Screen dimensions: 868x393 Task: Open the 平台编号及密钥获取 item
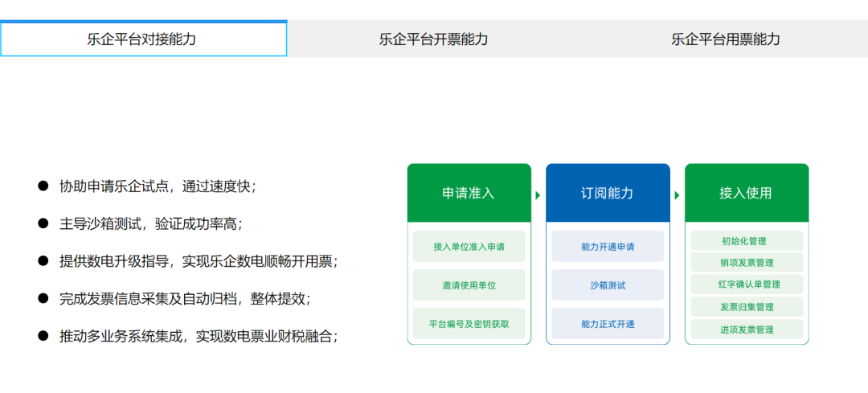(x=469, y=324)
